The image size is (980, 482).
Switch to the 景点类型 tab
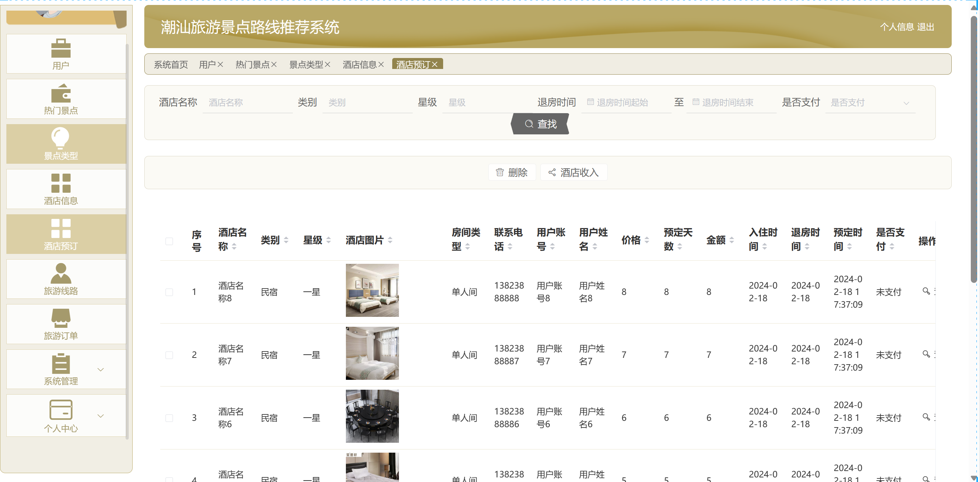[x=306, y=65]
